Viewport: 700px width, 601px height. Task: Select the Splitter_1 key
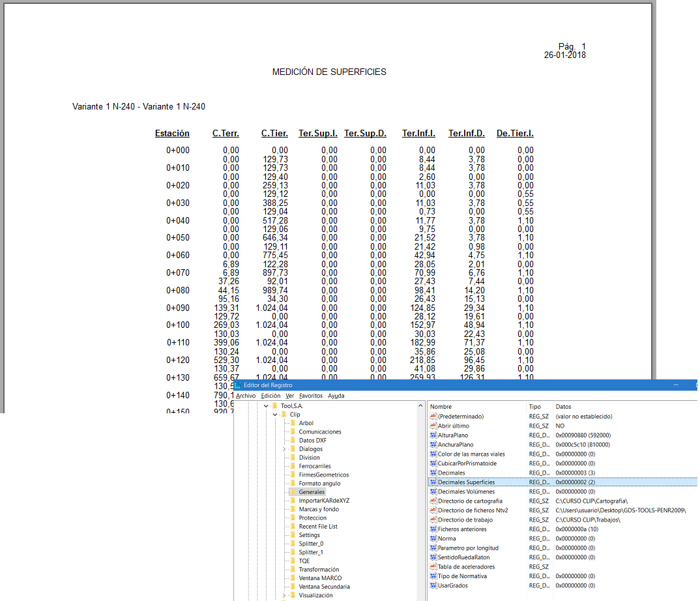(311, 552)
